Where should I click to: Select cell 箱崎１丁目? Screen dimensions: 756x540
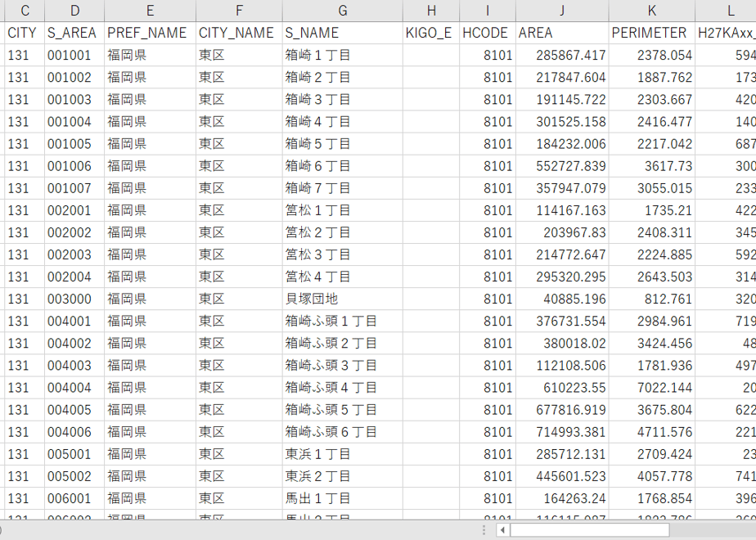pyautogui.click(x=342, y=55)
